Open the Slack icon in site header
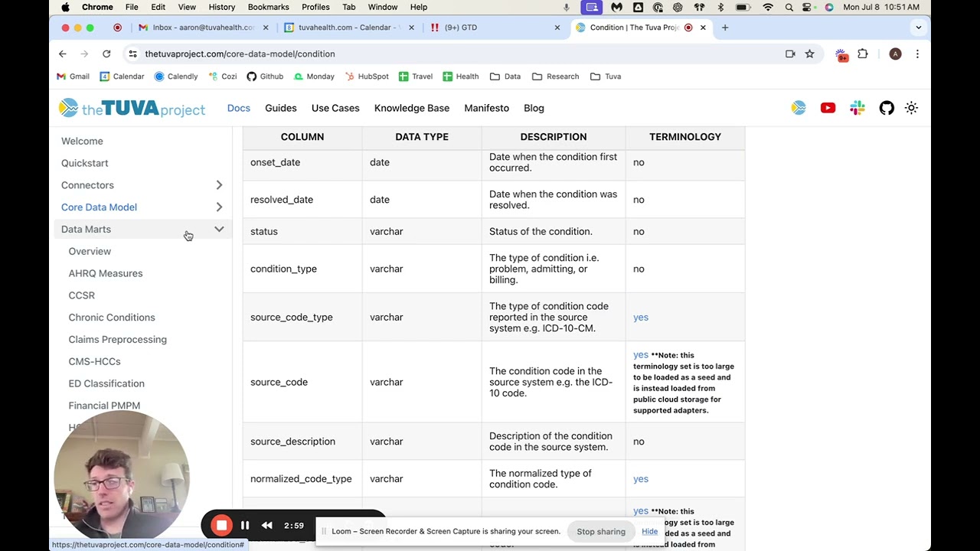980x551 pixels. tap(857, 108)
